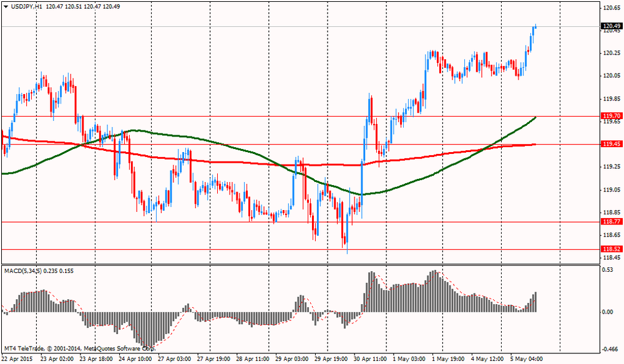Click the small triangle icon beside USDJPY,H1
Viewport: 624px width, 364px height.
(x=5, y=6)
